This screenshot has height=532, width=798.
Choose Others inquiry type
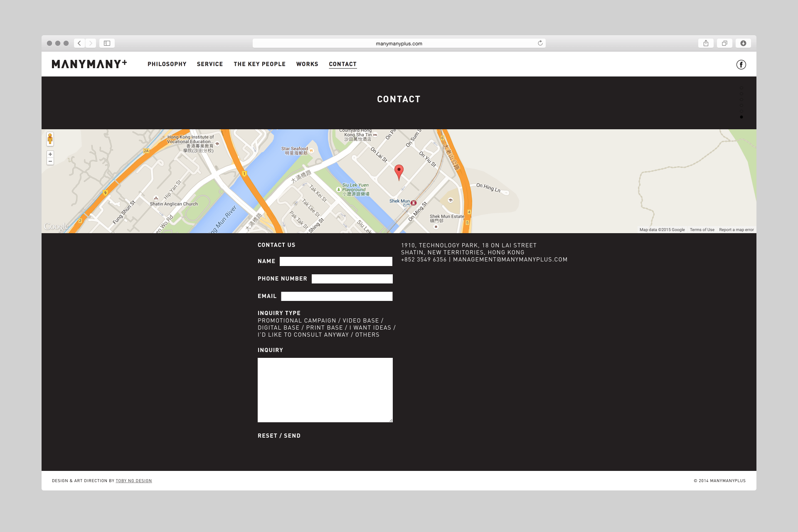click(x=367, y=335)
